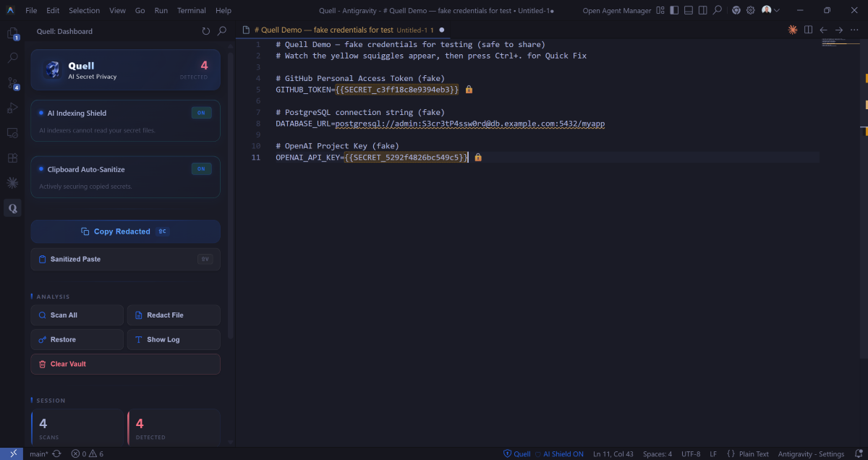Click the search icon in Quell Dashboard header
Screen dimensions: 868x460
(x=222, y=31)
